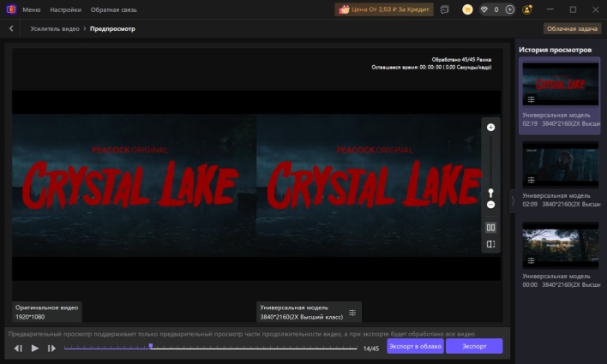Click the Экспорт в облако button

tap(415, 346)
